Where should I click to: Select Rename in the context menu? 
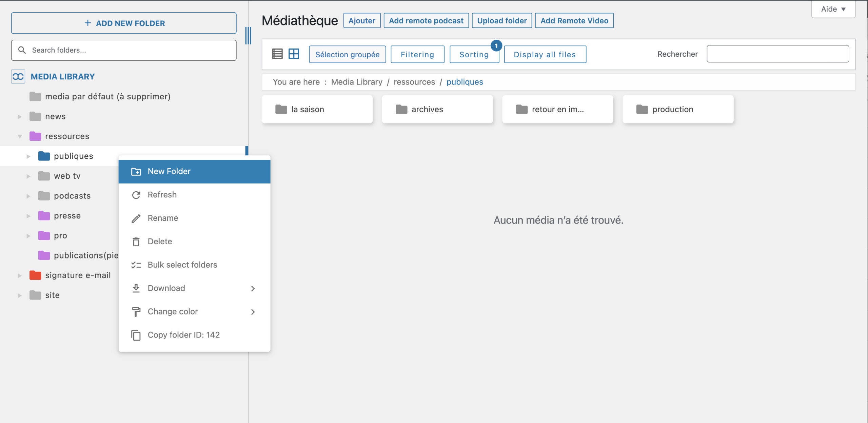(163, 218)
